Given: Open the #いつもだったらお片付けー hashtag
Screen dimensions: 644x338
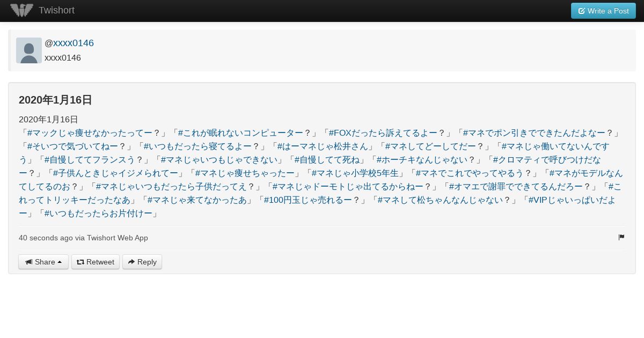Looking at the screenshot, I should click(x=98, y=214).
